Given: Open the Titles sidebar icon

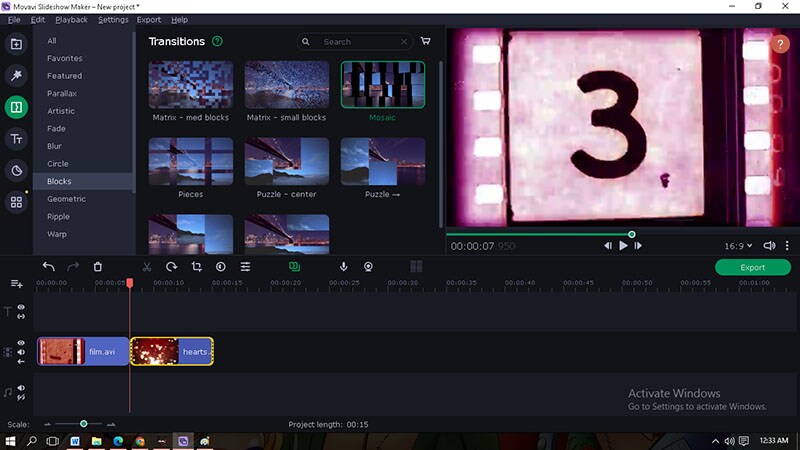Looking at the screenshot, I should [x=16, y=139].
